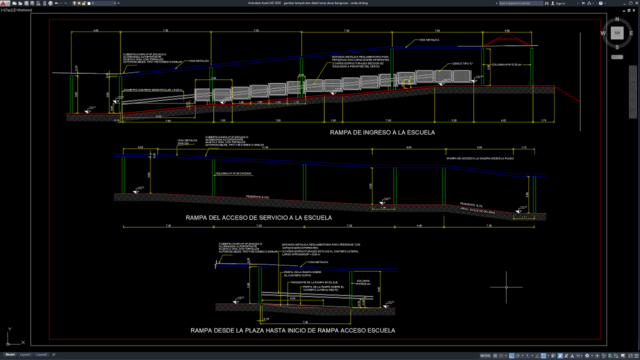Screen dimensions: 640x360
Task: Expand the Help dropdown arrow
Action: tap(605, 3)
